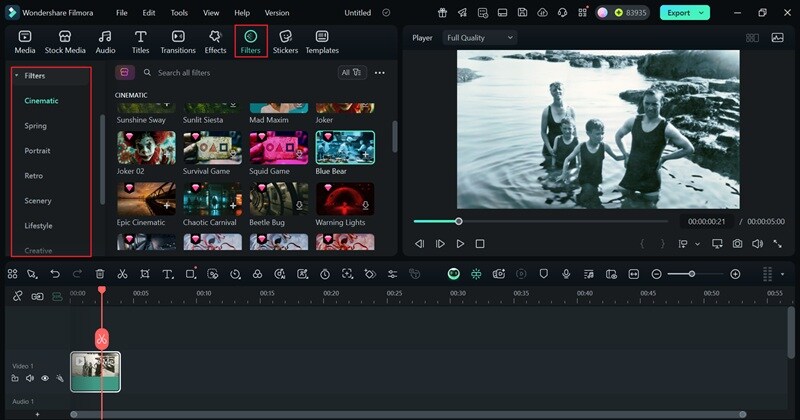This screenshot has width=800, height=420.
Task: Open the Export dropdown arrow
Action: coord(702,13)
